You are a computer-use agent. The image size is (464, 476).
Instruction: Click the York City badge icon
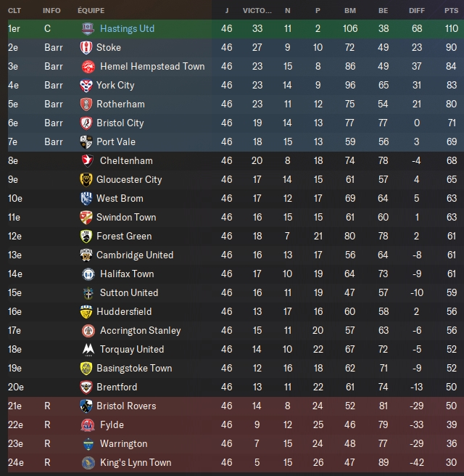pyautogui.click(x=86, y=85)
